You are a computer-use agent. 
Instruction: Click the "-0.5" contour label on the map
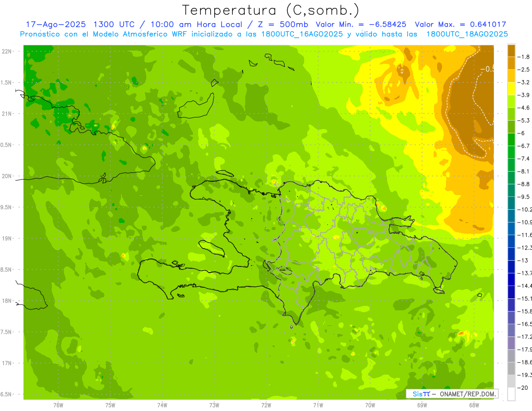pos(487,69)
